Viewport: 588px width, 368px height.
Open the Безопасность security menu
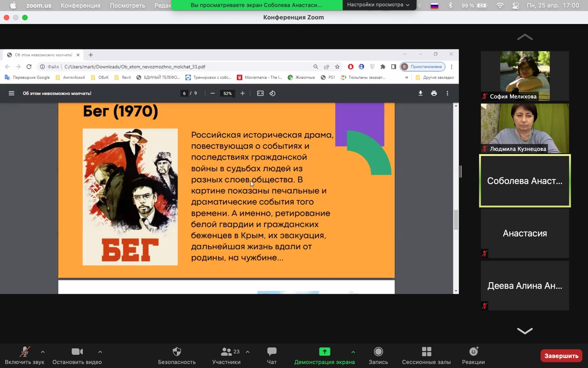[177, 356]
